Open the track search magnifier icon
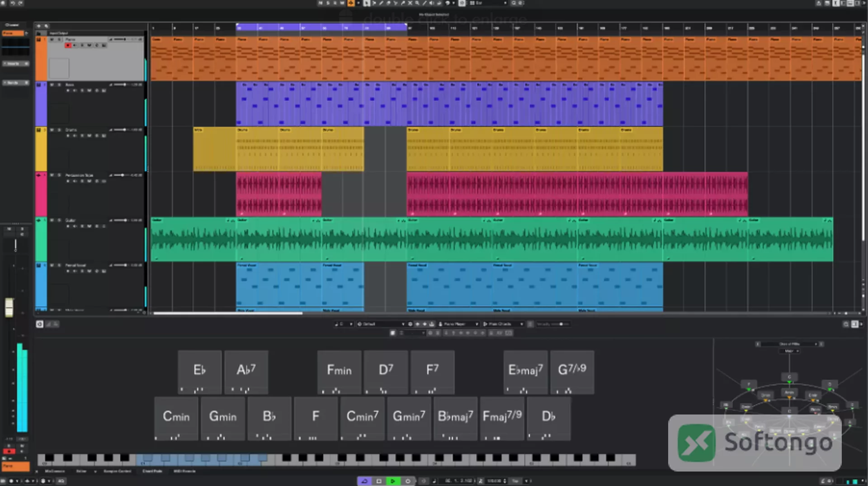 click(46, 26)
